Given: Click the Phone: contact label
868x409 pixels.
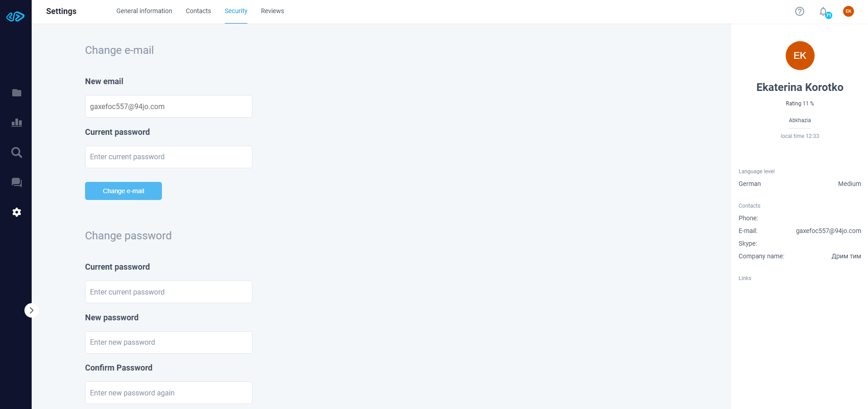Looking at the screenshot, I should [748, 218].
